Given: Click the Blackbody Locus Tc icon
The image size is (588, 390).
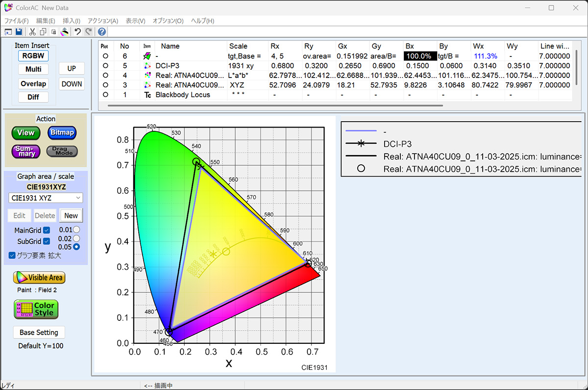Looking at the screenshot, I should tap(147, 95).
